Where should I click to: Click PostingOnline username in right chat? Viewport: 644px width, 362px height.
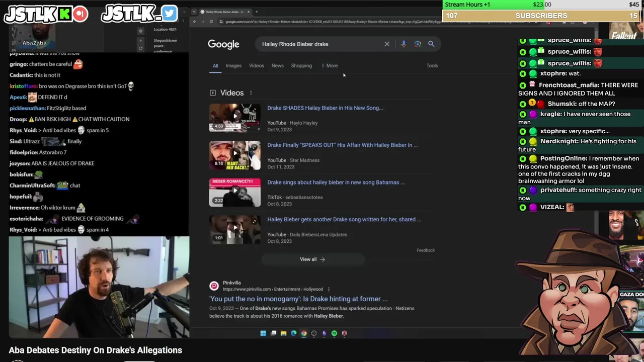tap(563, 159)
